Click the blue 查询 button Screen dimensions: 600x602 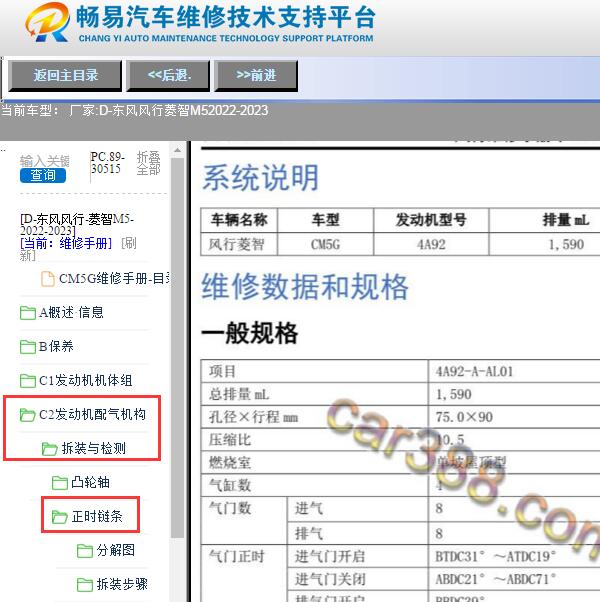click(43, 175)
